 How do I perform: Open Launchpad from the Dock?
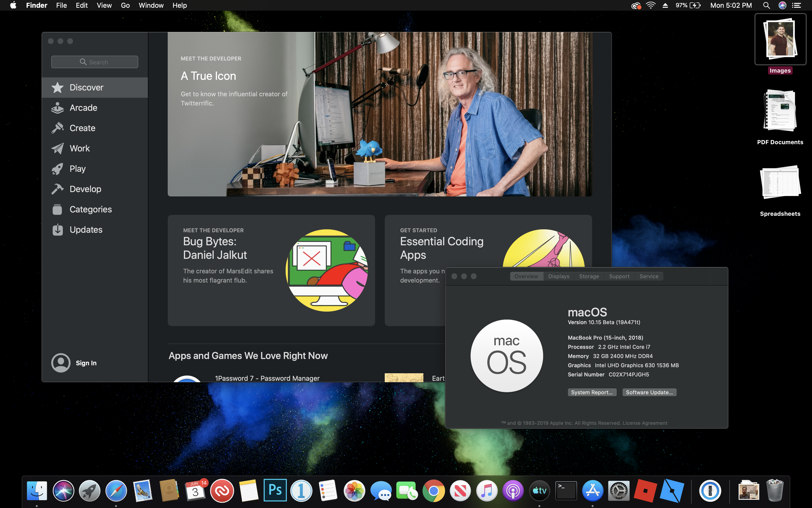tap(90, 491)
